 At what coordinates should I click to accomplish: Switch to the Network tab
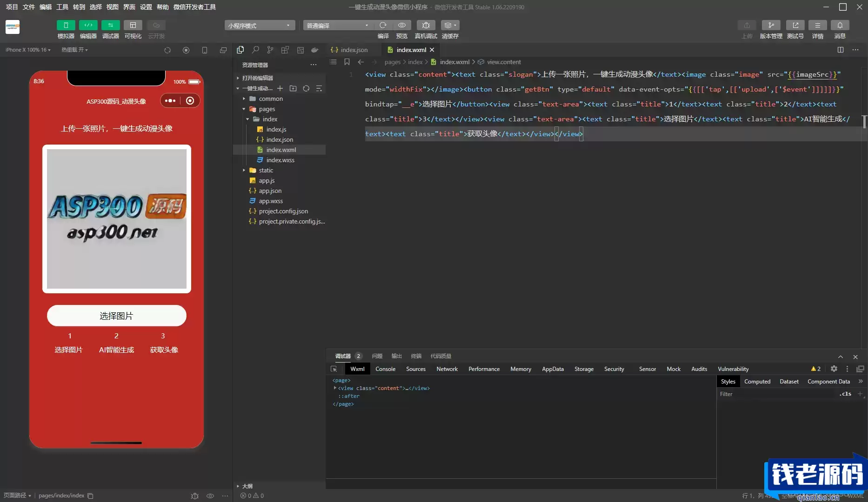447,369
